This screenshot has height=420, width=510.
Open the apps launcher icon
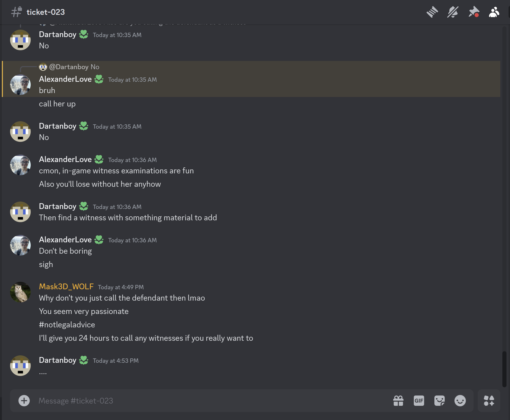pos(489,401)
